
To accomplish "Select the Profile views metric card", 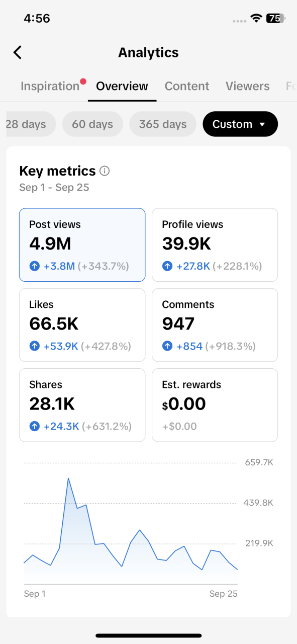I will 215,245.
